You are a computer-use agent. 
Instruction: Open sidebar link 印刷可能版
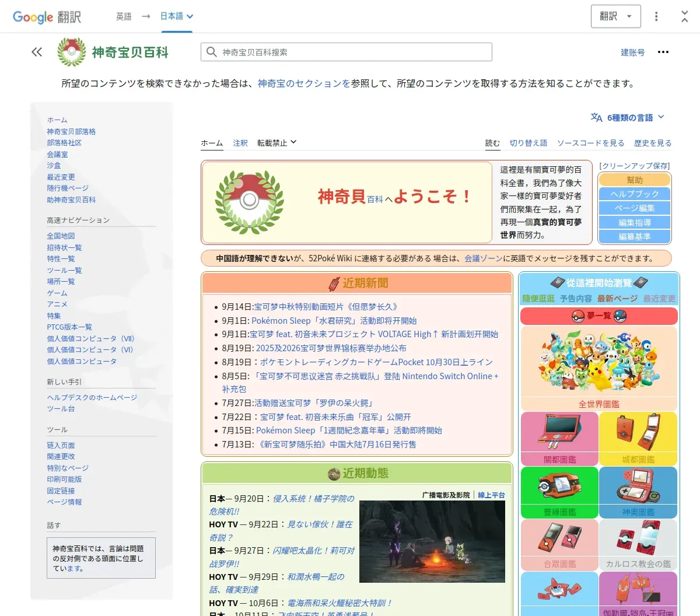(64, 480)
